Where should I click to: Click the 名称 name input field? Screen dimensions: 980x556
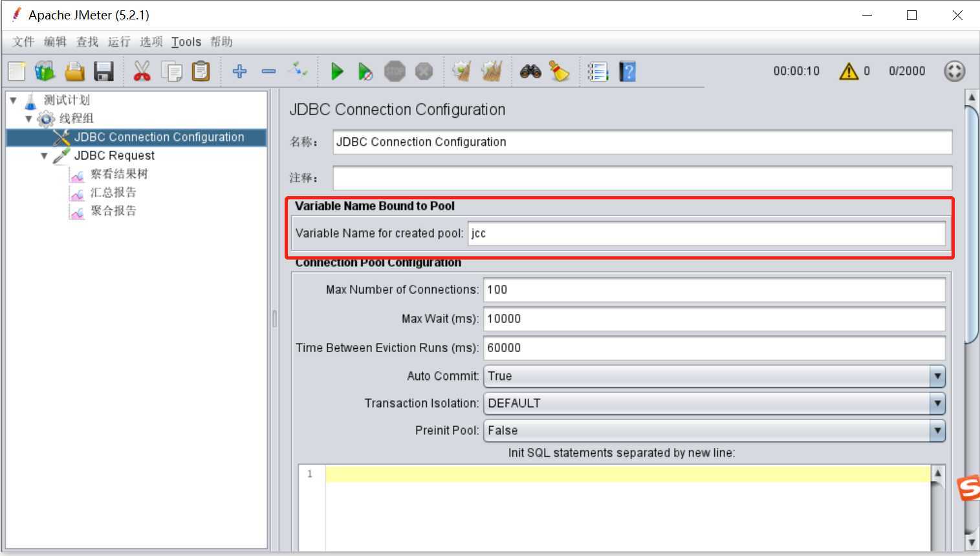click(642, 142)
